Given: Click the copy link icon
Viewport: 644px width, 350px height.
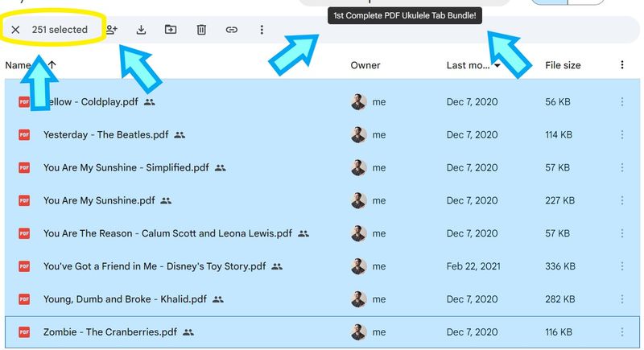Looking at the screenshot, I should click(232, 30).
